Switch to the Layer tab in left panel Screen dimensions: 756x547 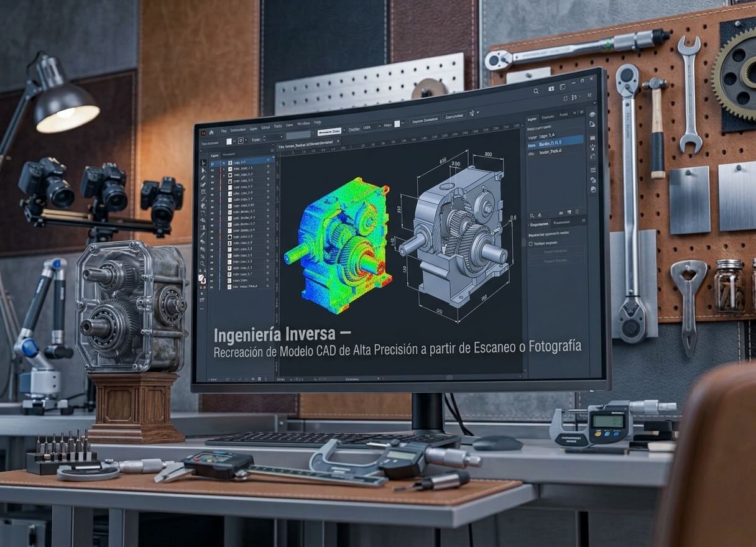pos(214,155)
